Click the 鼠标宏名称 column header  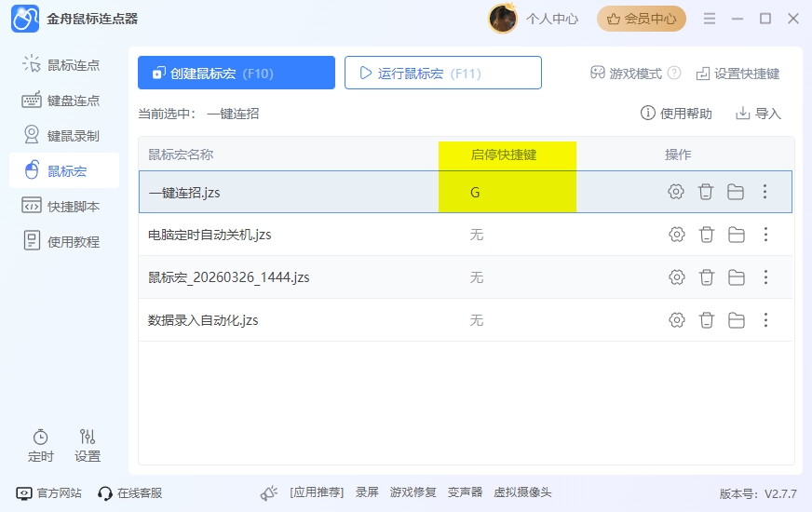pyautogui.click(x=181, y=155)
